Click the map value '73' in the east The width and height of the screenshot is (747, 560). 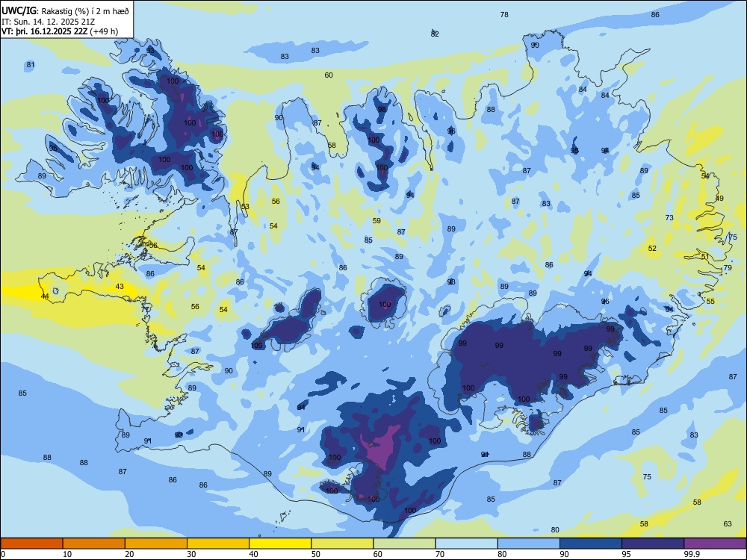pos(669,217)
